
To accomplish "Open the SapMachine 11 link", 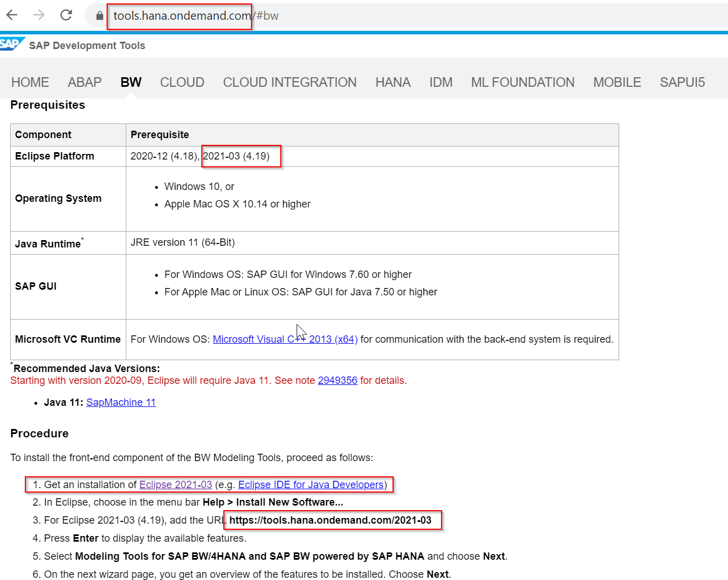I will pyautogui.click(x=121, y=402).
